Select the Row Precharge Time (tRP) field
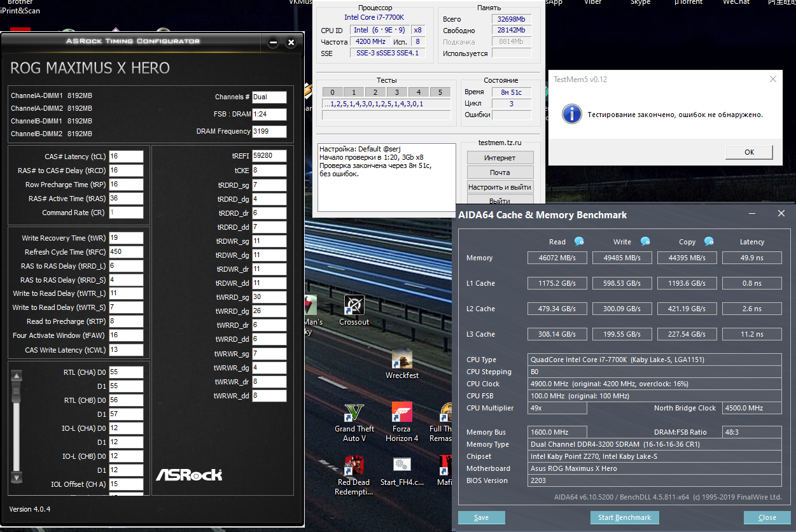Viewport: 796px width, 532px height. 126,185
